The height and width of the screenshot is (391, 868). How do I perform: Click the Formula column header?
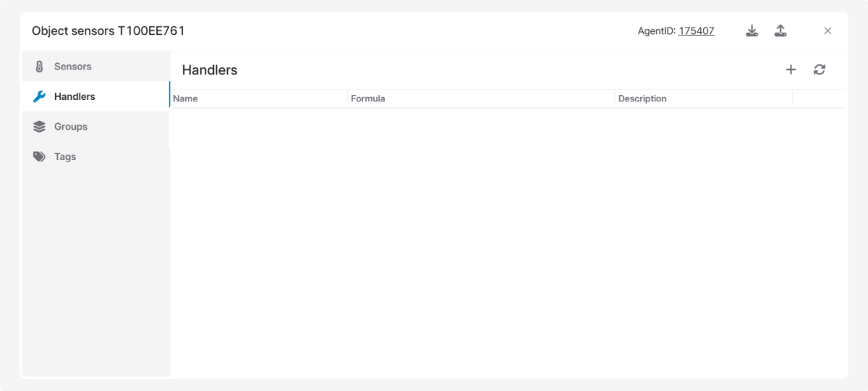[x=368, y=98]
